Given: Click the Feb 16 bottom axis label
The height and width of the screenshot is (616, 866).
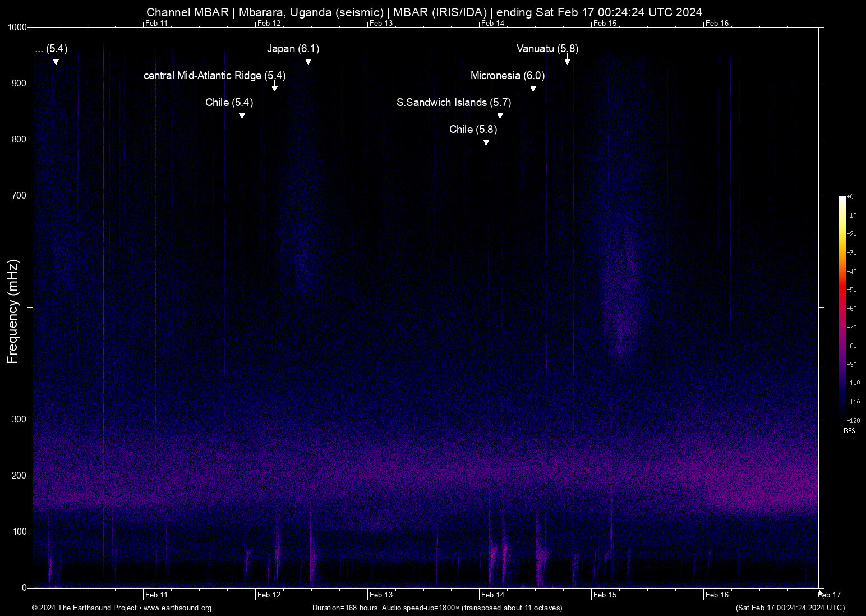Looking at the screenshot, I should tap(716, 595).
